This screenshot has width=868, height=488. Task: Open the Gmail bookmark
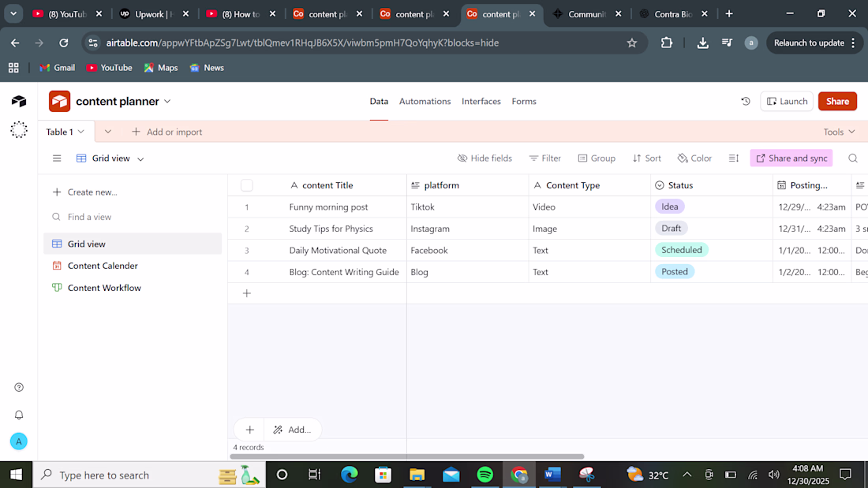[x=57, y=68]
